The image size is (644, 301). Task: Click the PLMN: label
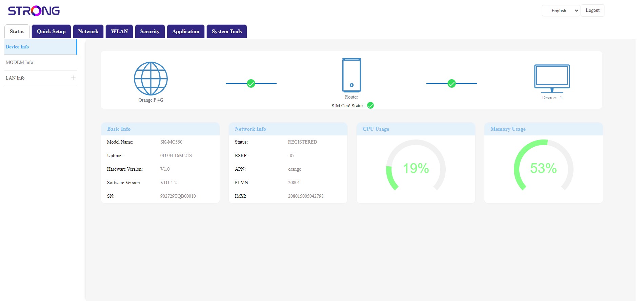(x=242, y=183)
